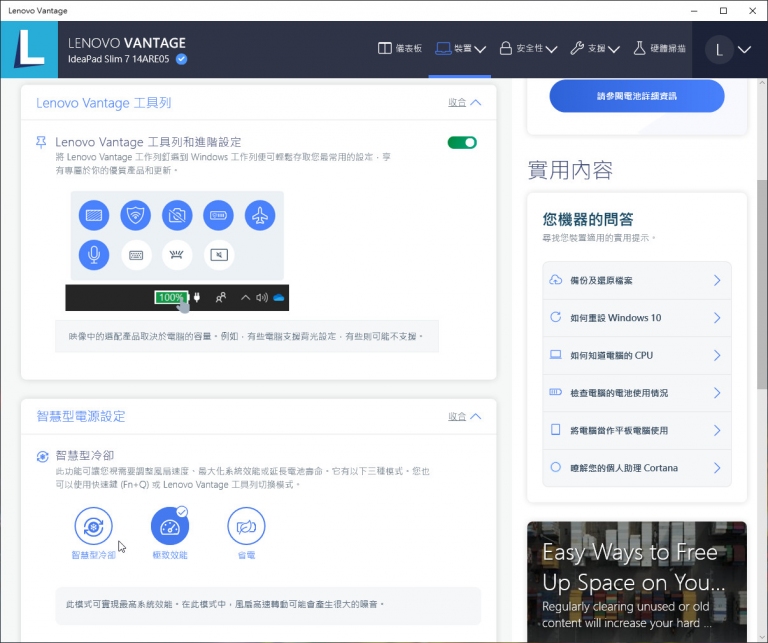The height and width of the screenshot is (643, 768).
Task: Click the chevron on the 備份及還原檔案 row
Action: (x=717, y=281)
